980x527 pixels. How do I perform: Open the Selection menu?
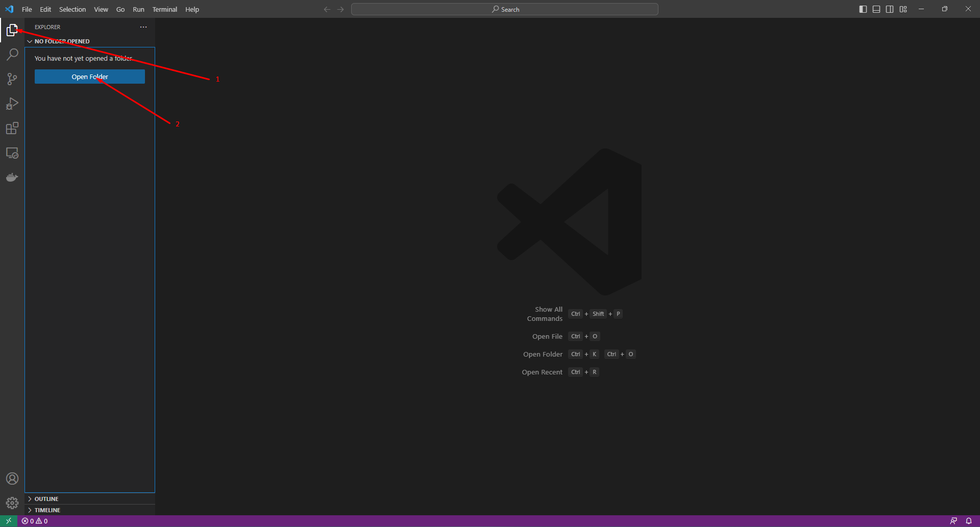click(72, 9)
